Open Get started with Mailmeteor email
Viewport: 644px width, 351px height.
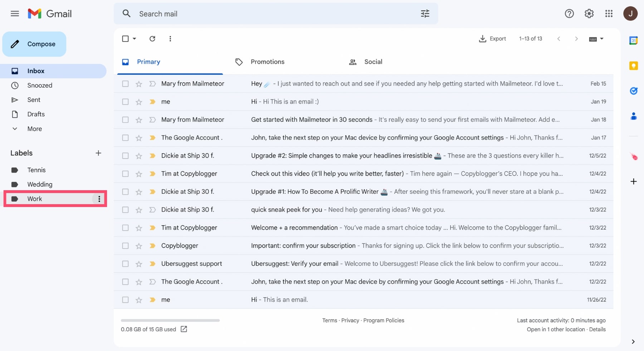[364, 120]
